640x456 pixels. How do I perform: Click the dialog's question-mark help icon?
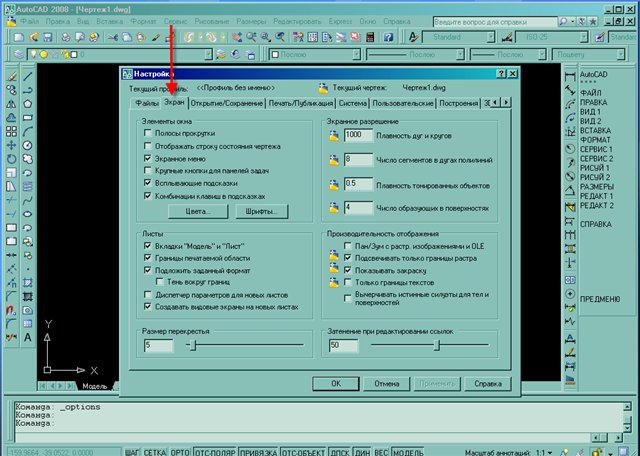[501, 75]
